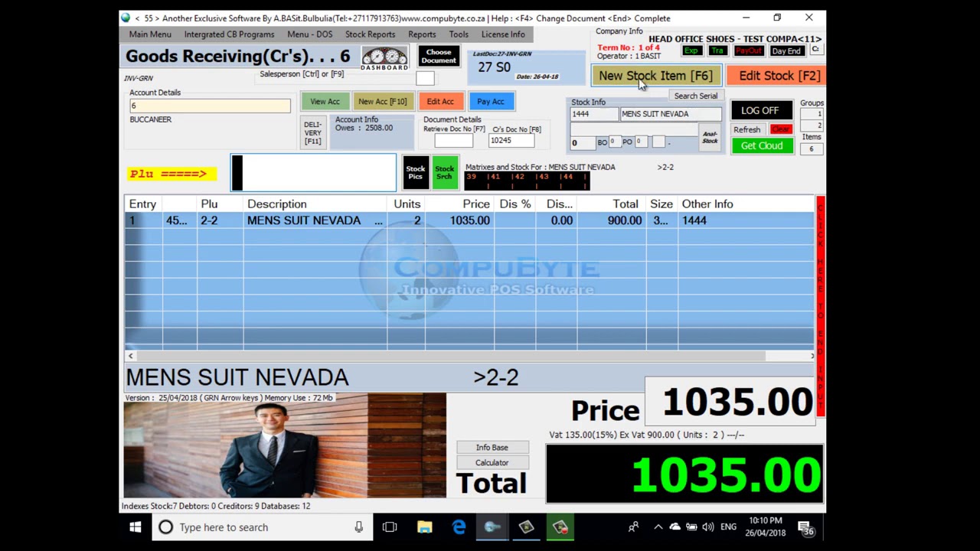Click the grid scrollbar left arrow

[130, 356]
